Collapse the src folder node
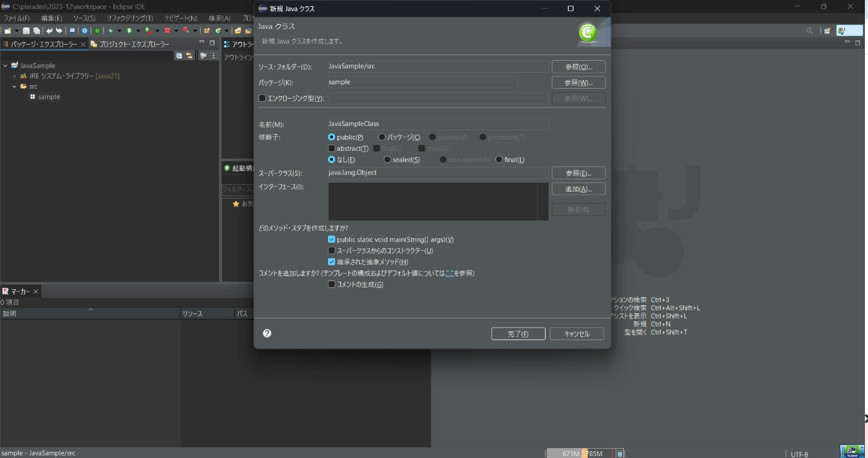Screen dimensions: 868x458 click(14, 86)
